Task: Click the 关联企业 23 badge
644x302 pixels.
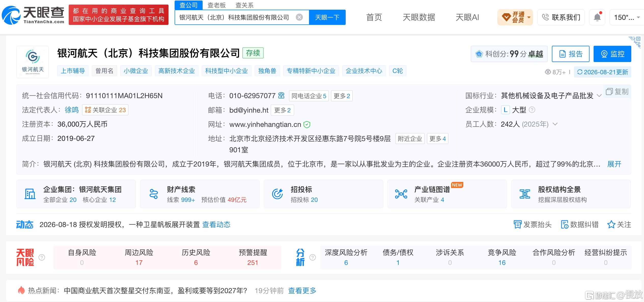Action: (105, 110)
